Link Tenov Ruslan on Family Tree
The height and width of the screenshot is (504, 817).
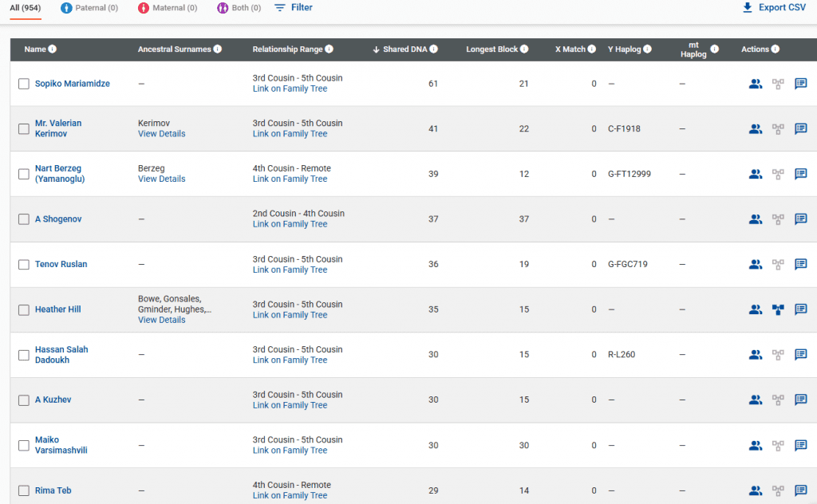click(x=290, y=270)
